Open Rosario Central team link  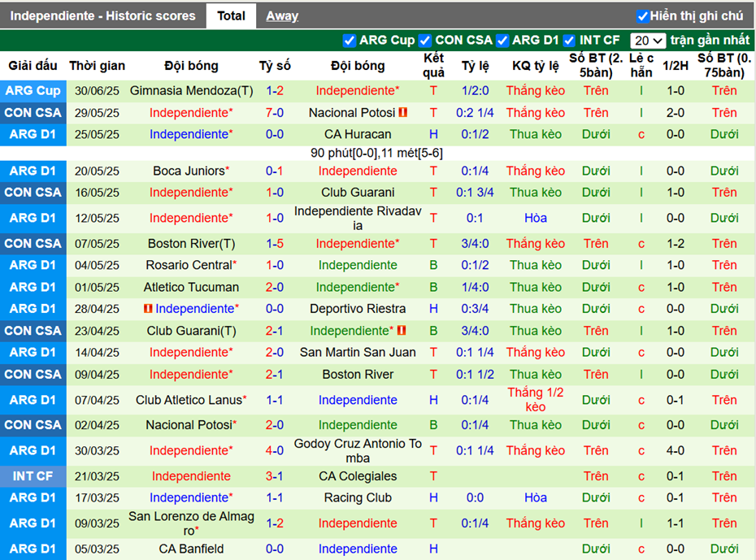189,265
